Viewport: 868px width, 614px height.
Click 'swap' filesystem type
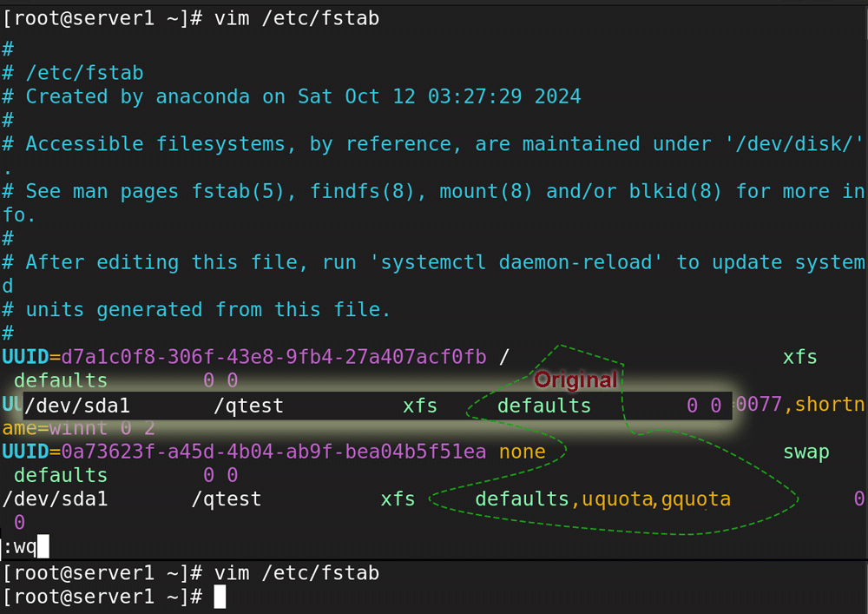pyautogui.click(x=806, y=452)
